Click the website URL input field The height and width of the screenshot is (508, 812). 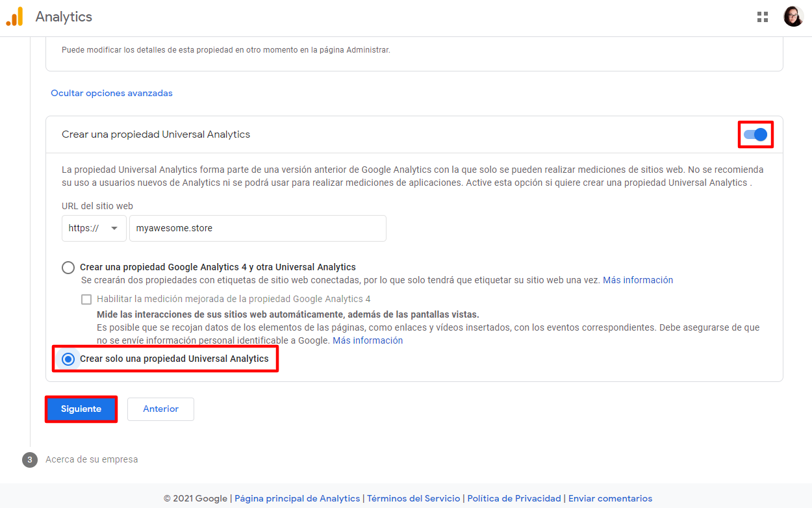[x=258, y=229]
